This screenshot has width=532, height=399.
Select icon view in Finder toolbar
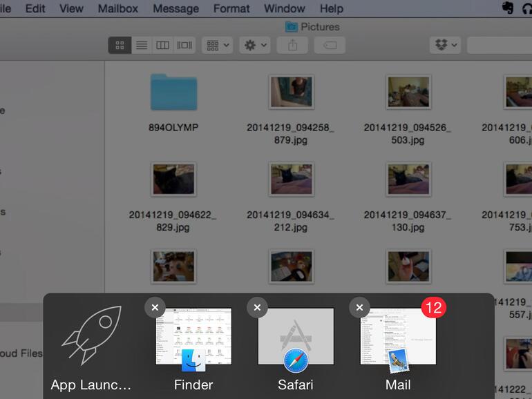tap(120, 45)
